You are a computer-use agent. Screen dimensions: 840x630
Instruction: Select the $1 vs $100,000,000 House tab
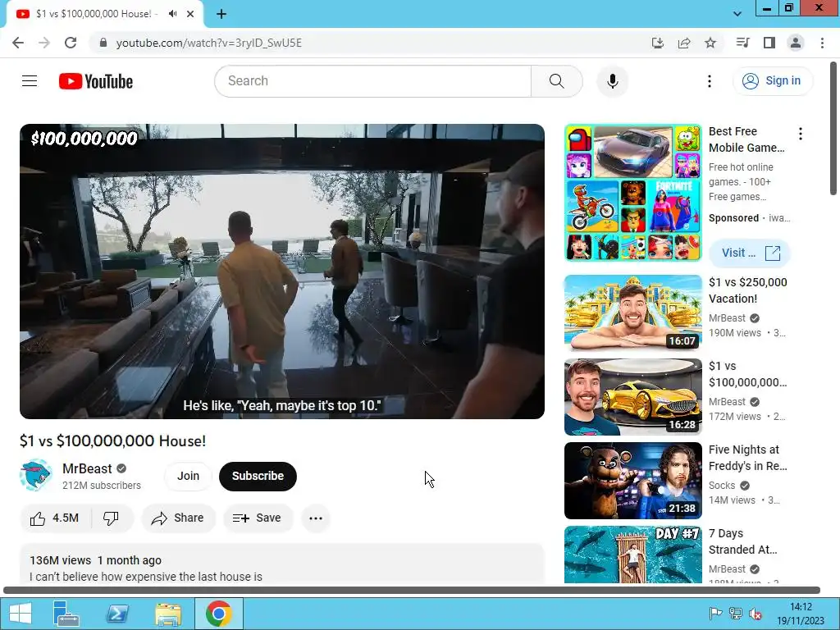pyautogui.click(x=97, y=14)
